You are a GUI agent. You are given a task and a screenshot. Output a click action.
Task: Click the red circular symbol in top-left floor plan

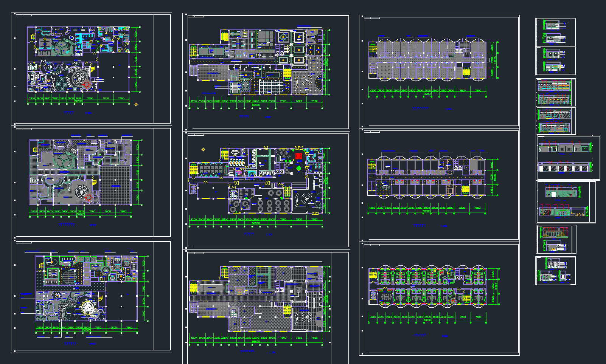click(x=87, y=84)
